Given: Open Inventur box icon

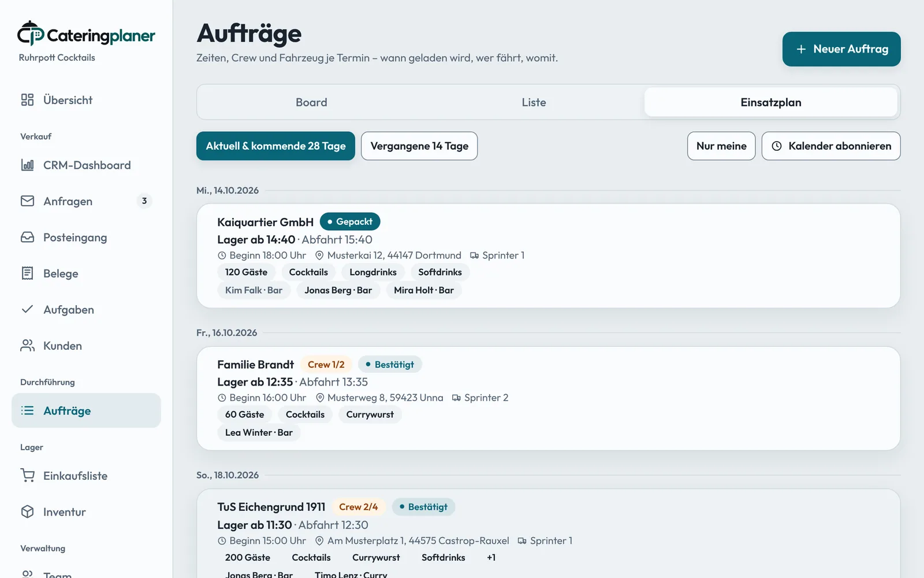Looking at the screenshot, I should [x=27, y=512].
